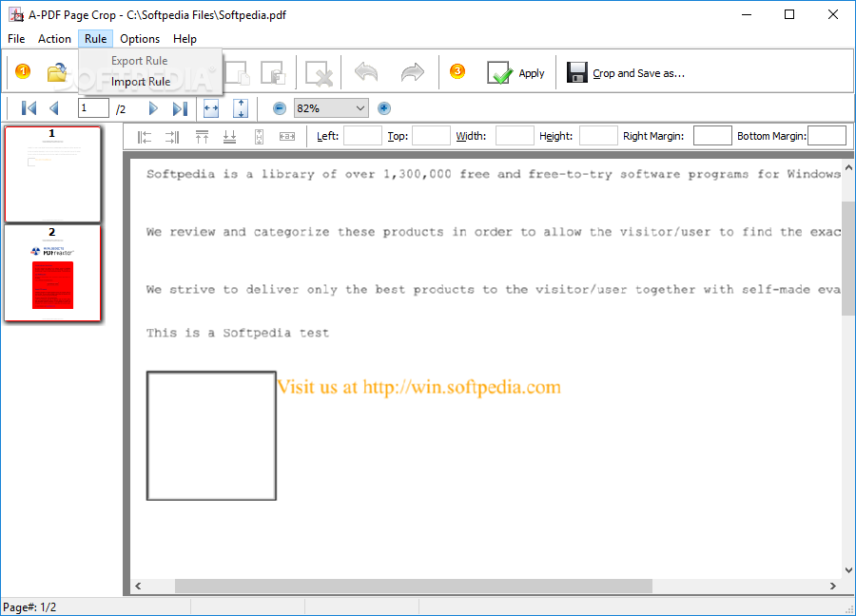Click the copy crop box icon
This screenshot has width=856, height=616.
(237, 72)
